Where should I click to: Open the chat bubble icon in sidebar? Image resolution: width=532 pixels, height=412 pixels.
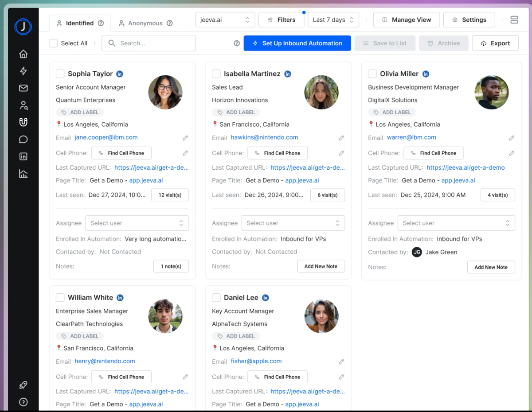click(23, 139)
